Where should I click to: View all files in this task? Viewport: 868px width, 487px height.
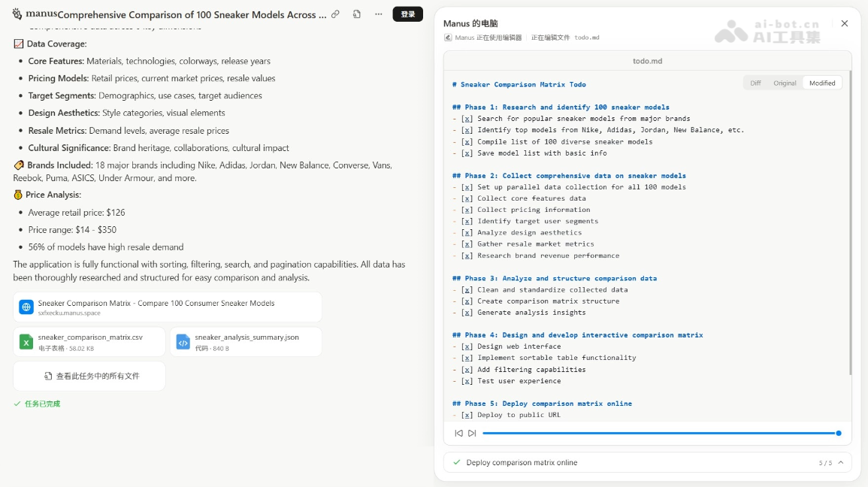coord(89,376)
